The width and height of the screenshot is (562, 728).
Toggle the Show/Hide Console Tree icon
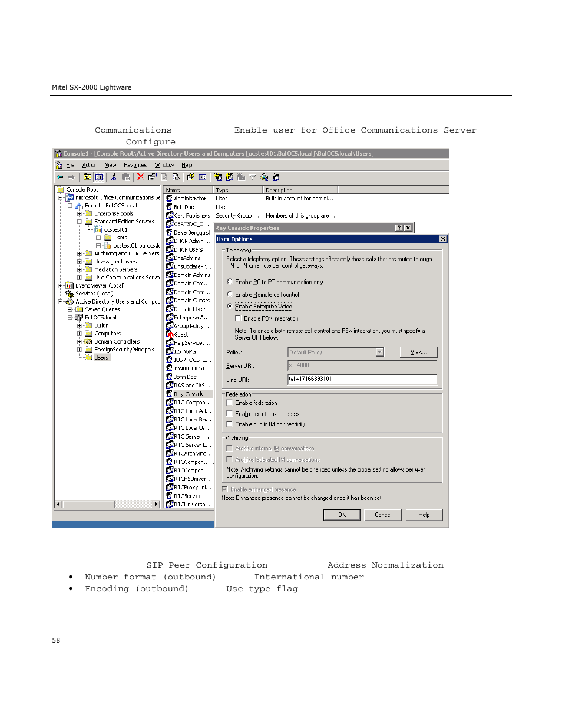click(99, 177)
